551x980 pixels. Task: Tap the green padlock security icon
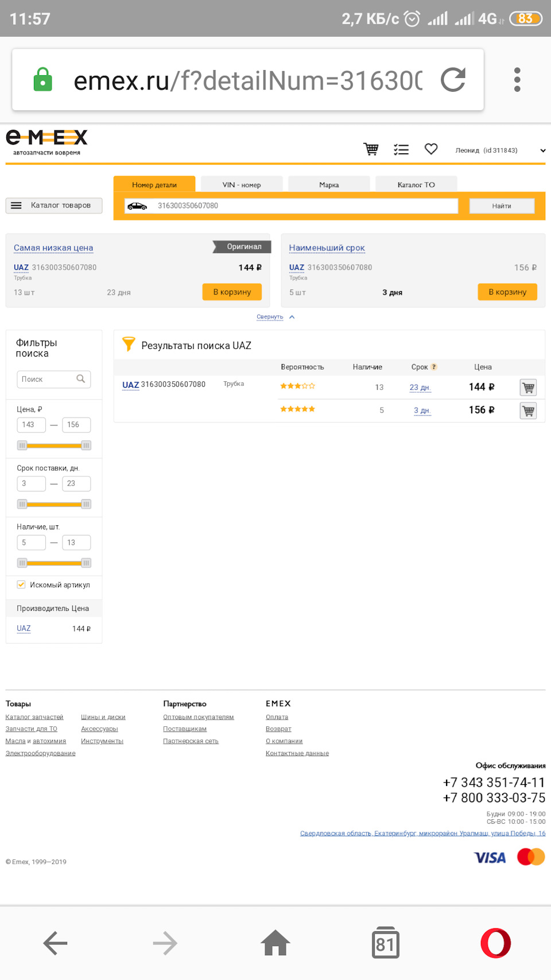tap(43, 79)
